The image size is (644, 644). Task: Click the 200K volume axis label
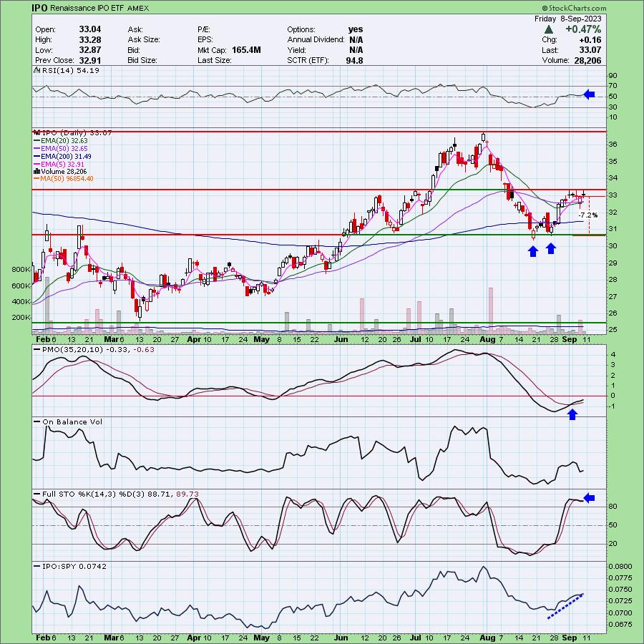[x=21, y=317]
